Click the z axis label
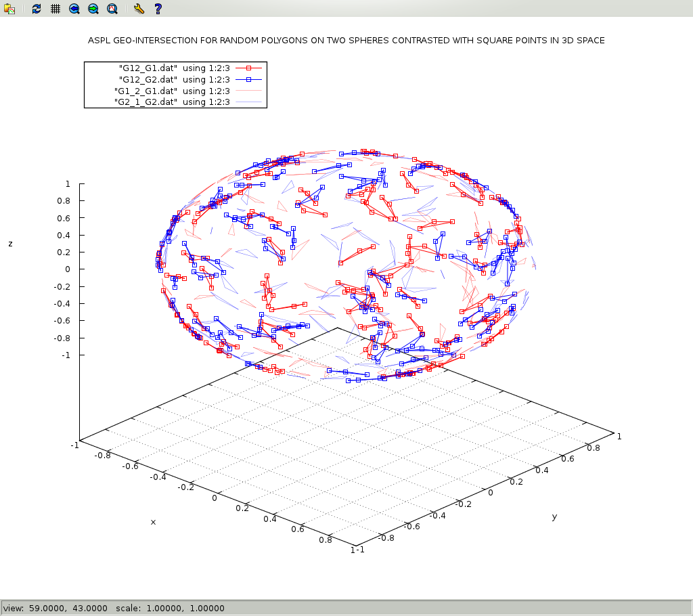Screen dimensions: 693x616 pyautogui.click(x=10, y=244)
